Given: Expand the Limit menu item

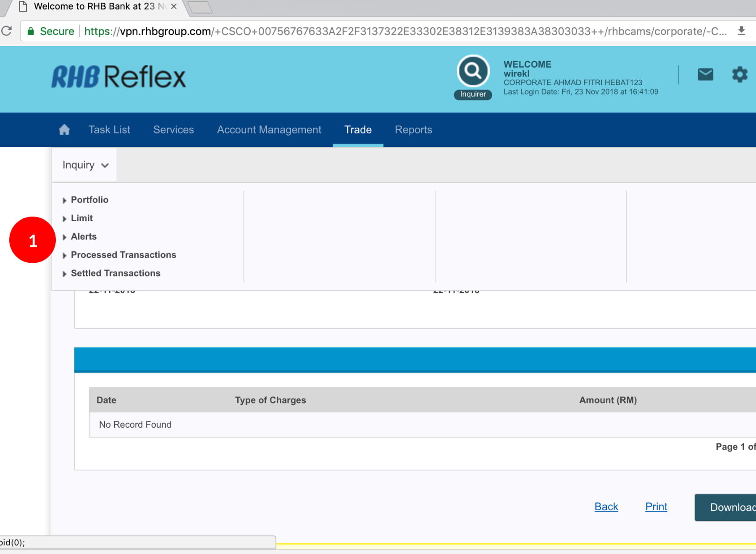Looking at the screenshot, I should (x=81, y=218).
